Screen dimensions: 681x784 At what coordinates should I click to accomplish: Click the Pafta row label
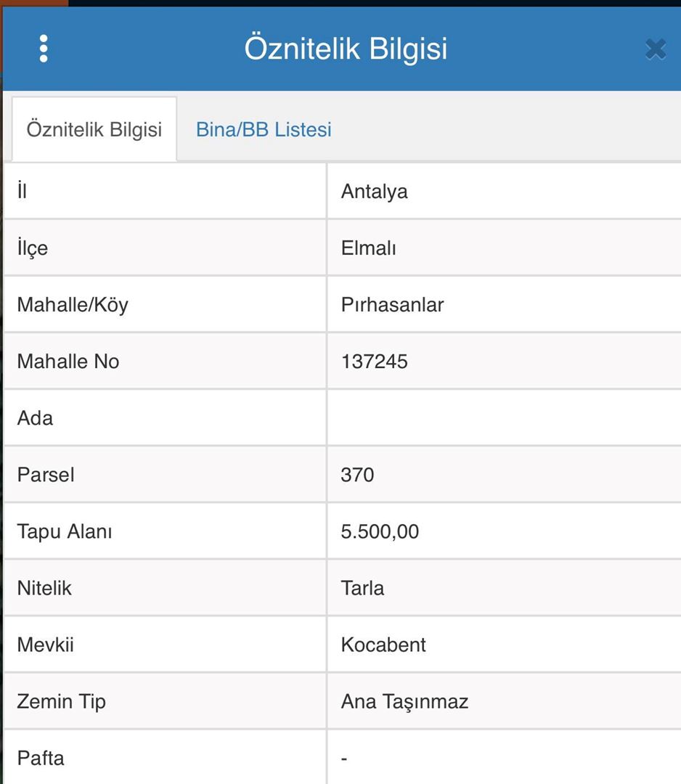coord(41,758)
